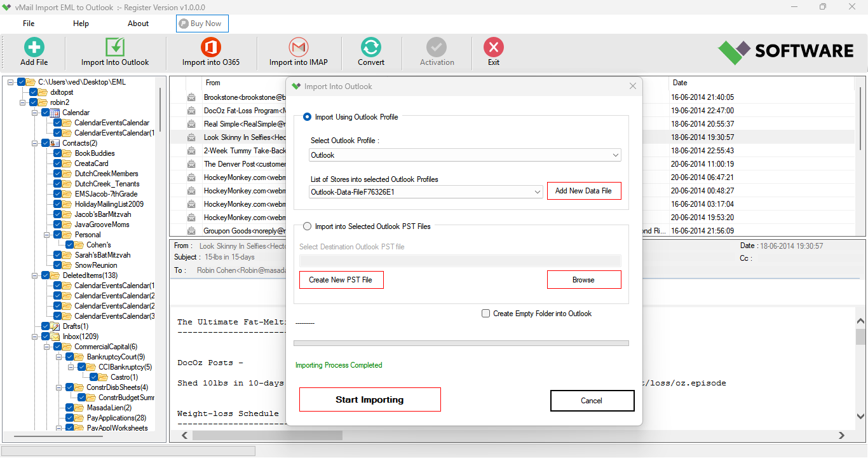The image size is (868, 458).
Task: Click envelope icon for Groupon Goods email
Action: [x=191, y=231]
